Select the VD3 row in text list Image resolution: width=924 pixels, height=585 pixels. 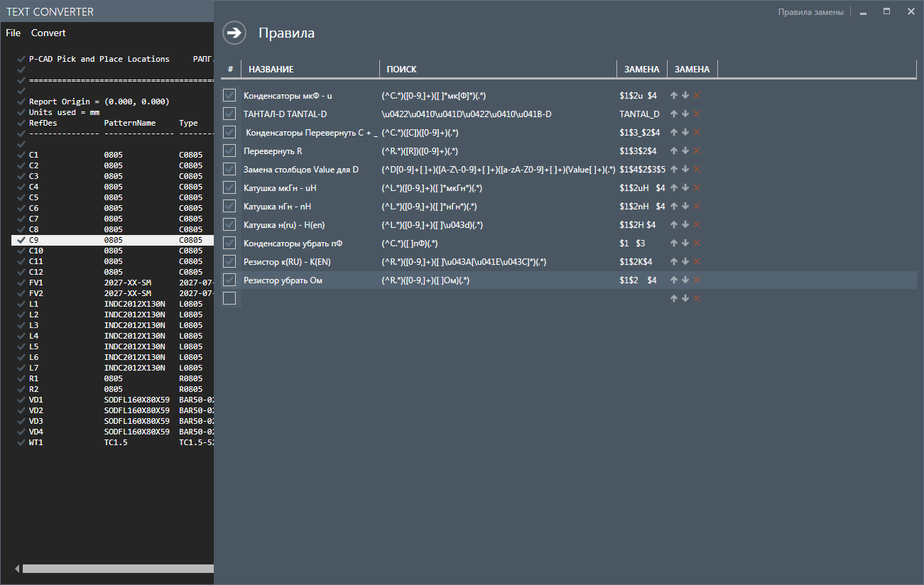pos(112,421)
